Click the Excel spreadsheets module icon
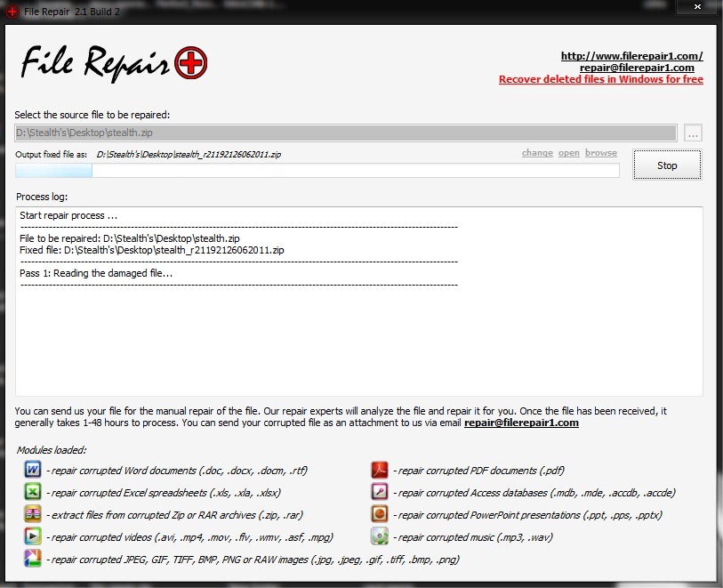 tap(32, 492)
